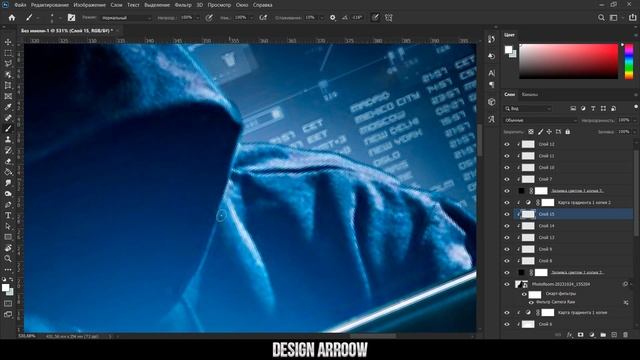Viewport: 640px width, 360px height.
Task: Hide layer Слой 15
Action: click(x=507, y=214)
